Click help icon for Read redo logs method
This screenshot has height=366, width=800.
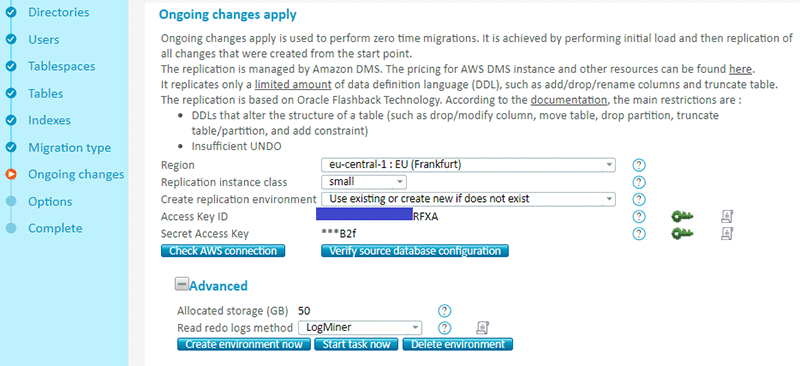point(445,328)
